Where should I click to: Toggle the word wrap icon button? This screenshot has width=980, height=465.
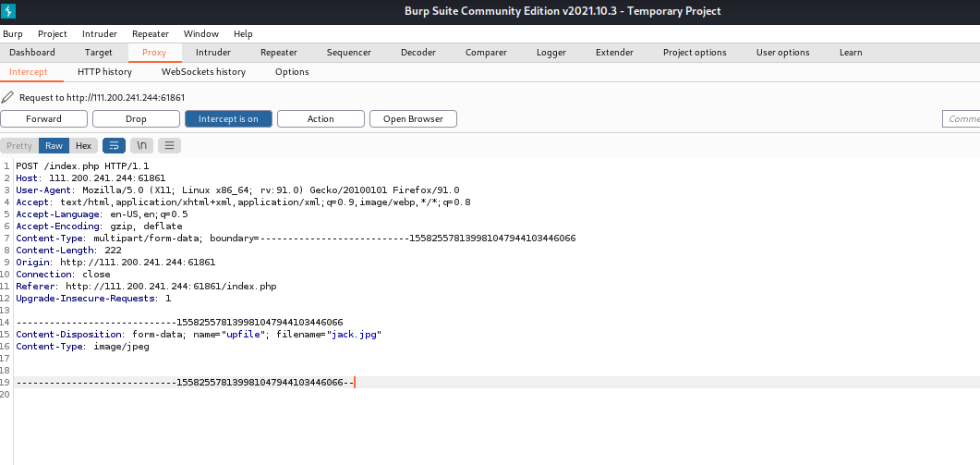[114, 146]
